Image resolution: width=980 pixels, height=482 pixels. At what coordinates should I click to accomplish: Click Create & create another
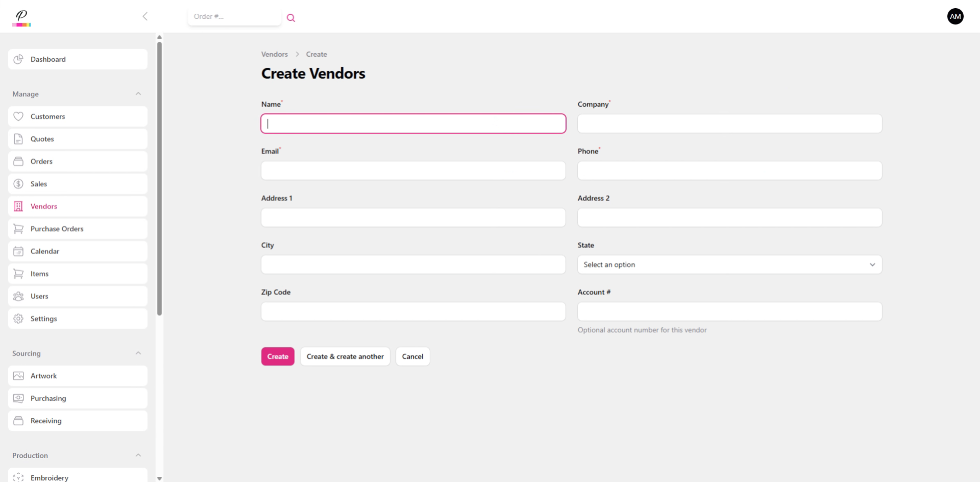pos(345,356)
